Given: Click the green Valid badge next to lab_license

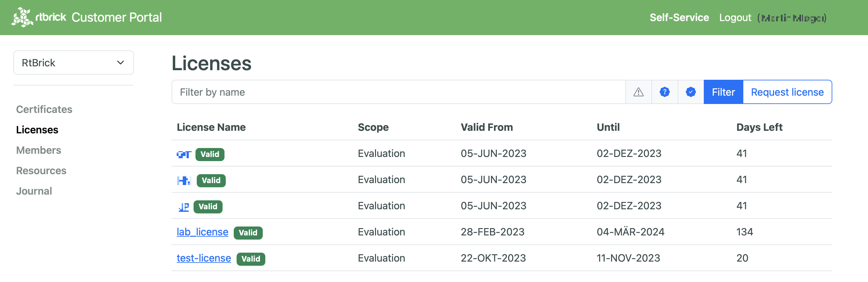Looking at the screenshot, I should [248, 233].
